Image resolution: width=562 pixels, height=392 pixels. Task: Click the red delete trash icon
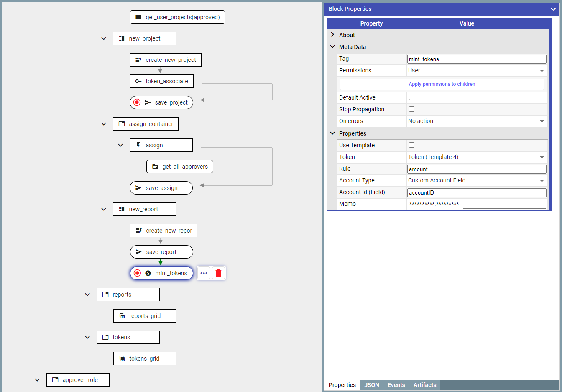coord(218,273)
